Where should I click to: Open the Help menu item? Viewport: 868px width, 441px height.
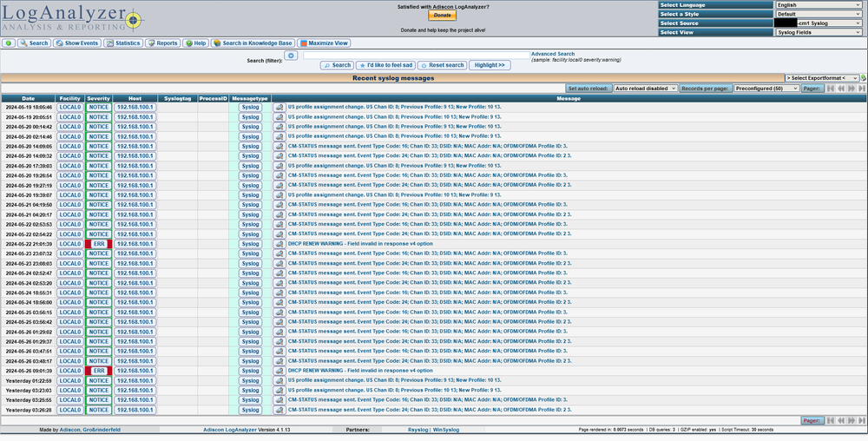[195, 43]
